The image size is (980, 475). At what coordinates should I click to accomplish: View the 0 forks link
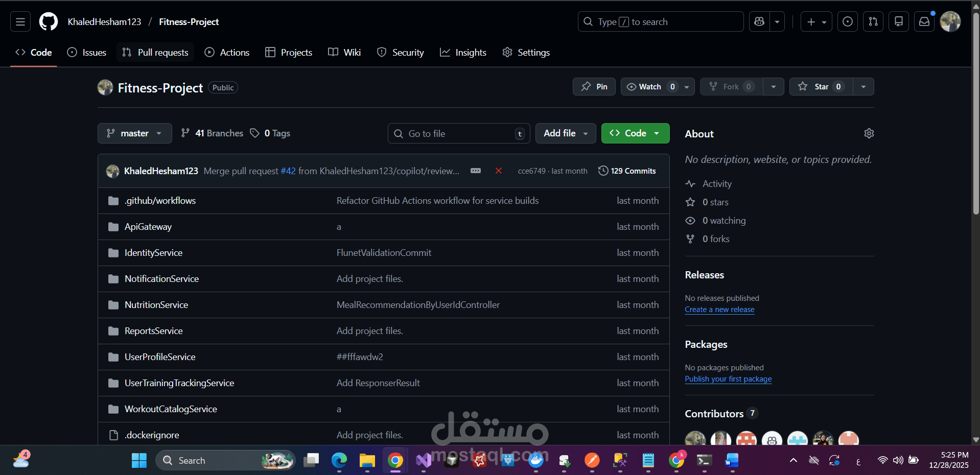pos(716,239)
